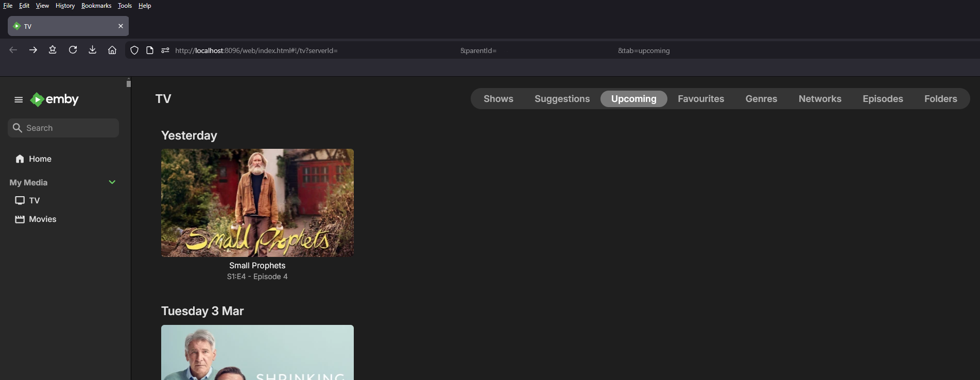Go forward with the browser forward arrow
980x380 pixels.
point(33,50)
